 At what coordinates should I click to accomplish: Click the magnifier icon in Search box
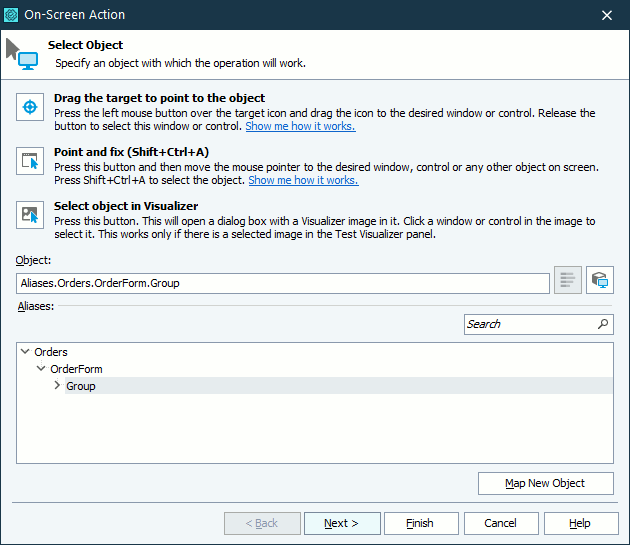(x=603, y=324)
